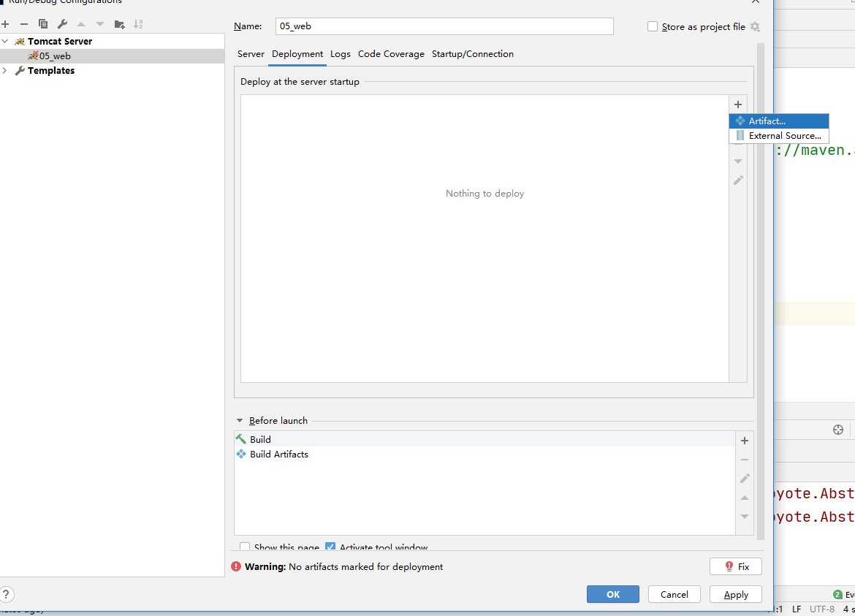
Task: Click inside the Name input field
Action: (x=438, y=26)
